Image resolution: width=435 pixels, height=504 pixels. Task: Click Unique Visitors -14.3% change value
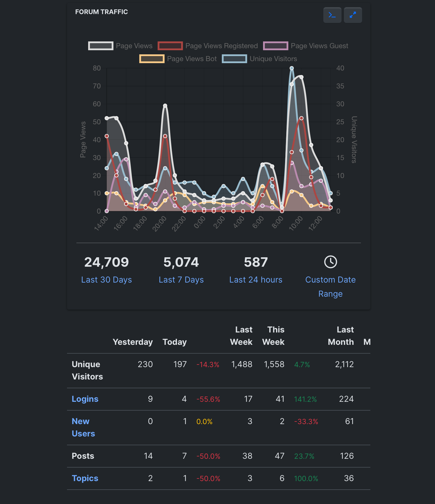(x=208, y=364)
